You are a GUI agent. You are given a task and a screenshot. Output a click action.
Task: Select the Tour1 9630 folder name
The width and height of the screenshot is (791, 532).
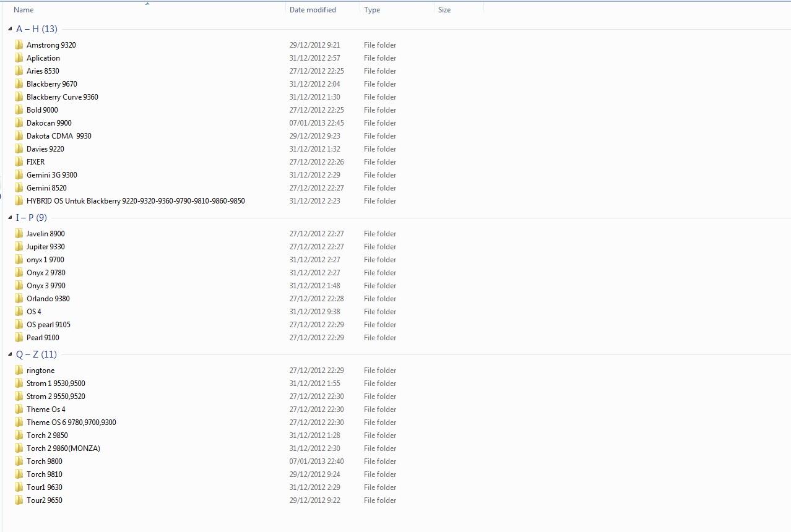(45, 487)
